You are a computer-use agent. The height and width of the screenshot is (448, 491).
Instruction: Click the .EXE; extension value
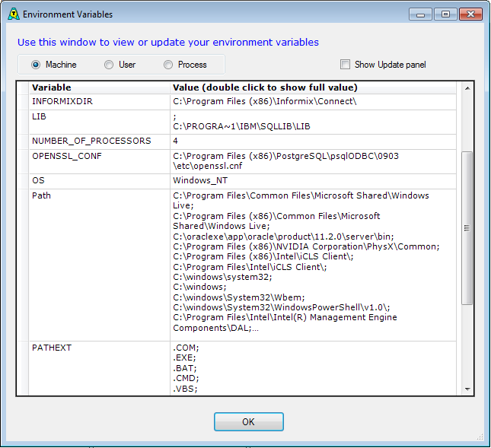pos(184,358)
